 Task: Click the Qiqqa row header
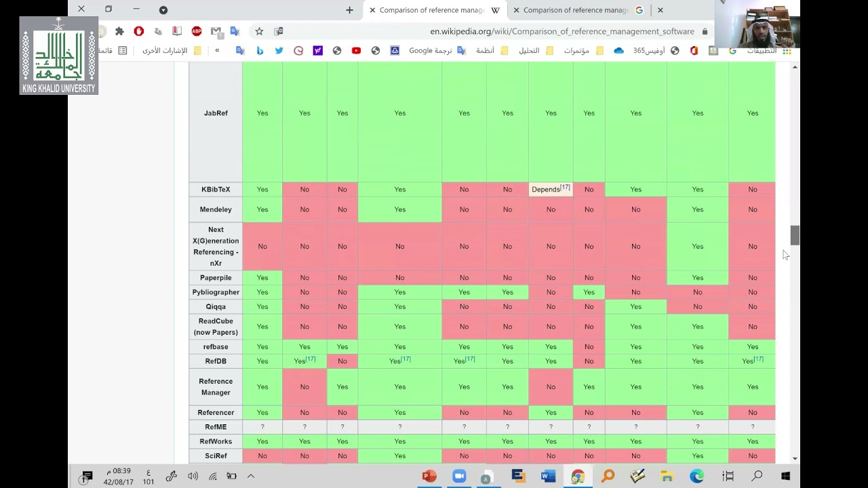tap(216, 306)
